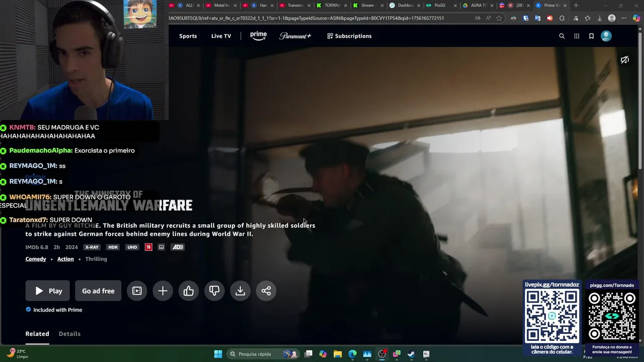The width and height of the screenshot is (644, 362).
Task: Open OBS Studio in the taskbar
Action: click(x=382, y=354)
